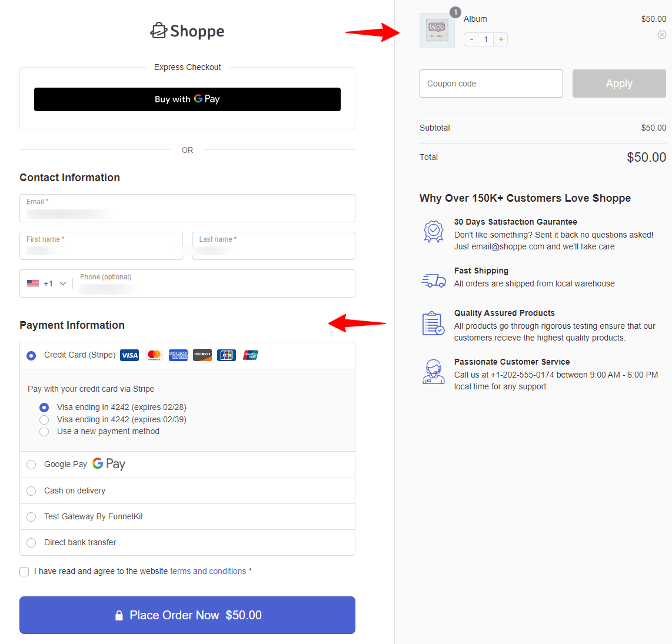This screenshot has height=644, width=672.
Task: Select Visa ending 4242 expiring 02/28
Action: click(x=44, y=408)
